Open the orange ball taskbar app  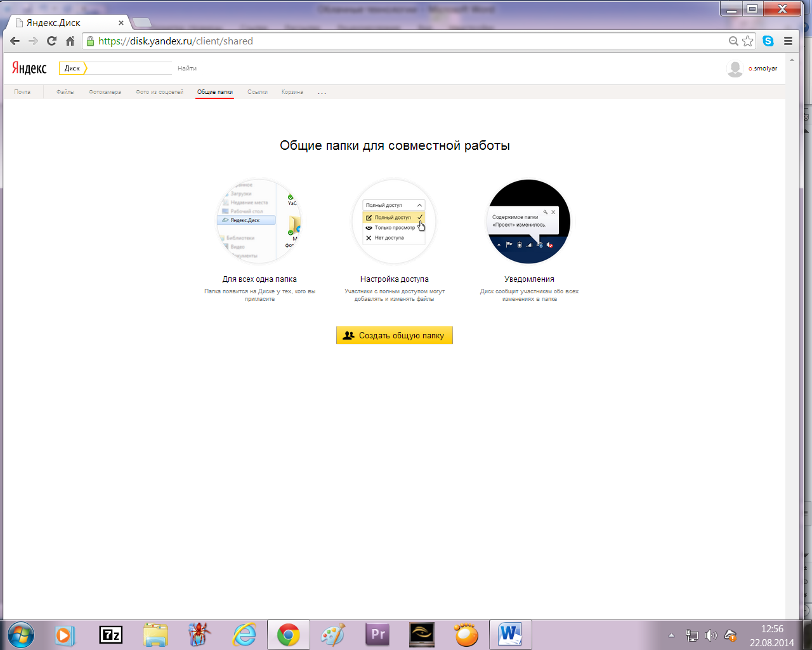point(466,635)
